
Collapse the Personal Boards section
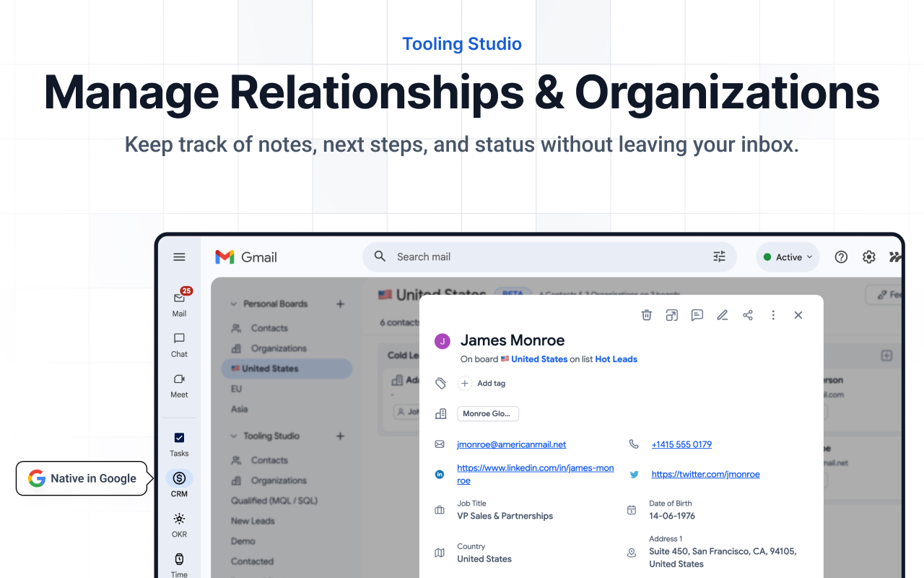click(x=233, y=304)
